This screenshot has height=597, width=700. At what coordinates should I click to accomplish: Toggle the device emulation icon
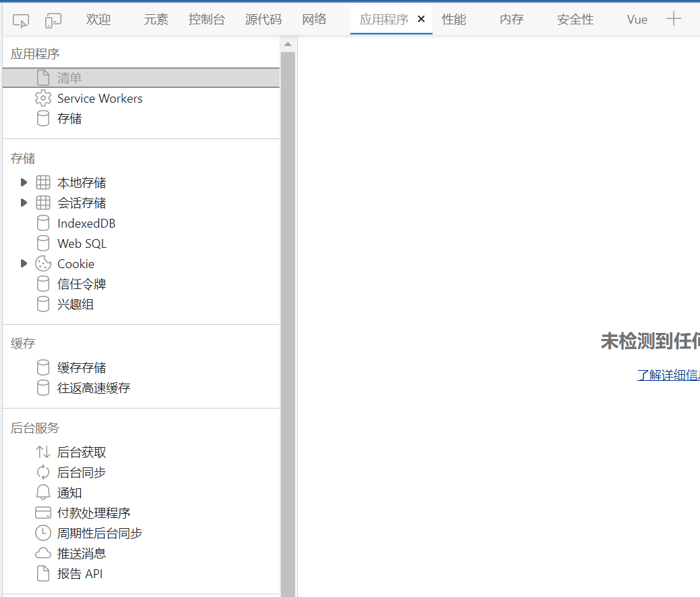point(53,20)
